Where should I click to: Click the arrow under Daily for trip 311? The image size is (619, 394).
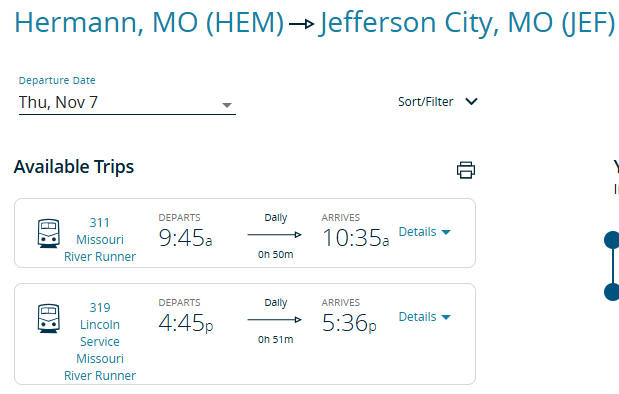[x=275, y=235]
